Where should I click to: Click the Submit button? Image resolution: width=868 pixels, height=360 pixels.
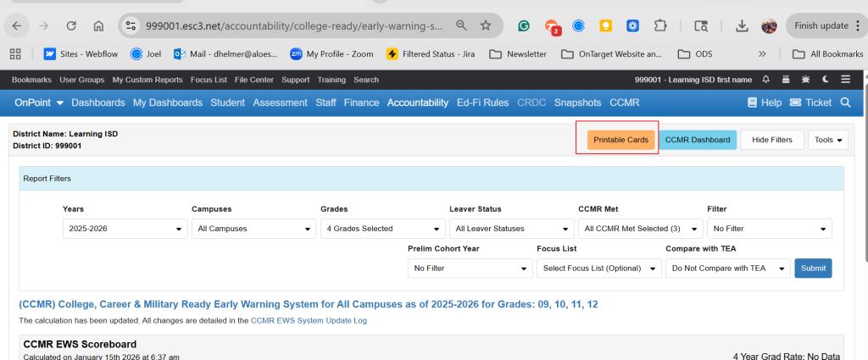pos(813,269)
